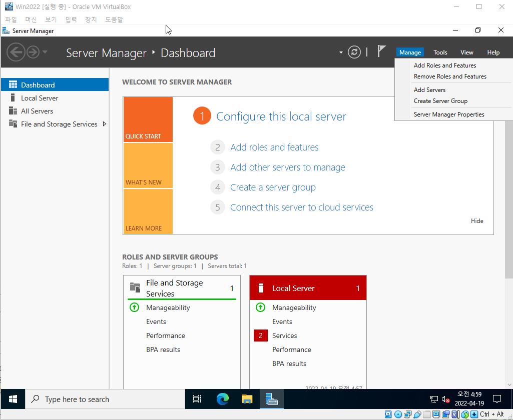Image resolution: width=513 pixels, height=420 pixels.
Task: Click the Forward navigation arrow in Server Manager
Action: [33, 52]
